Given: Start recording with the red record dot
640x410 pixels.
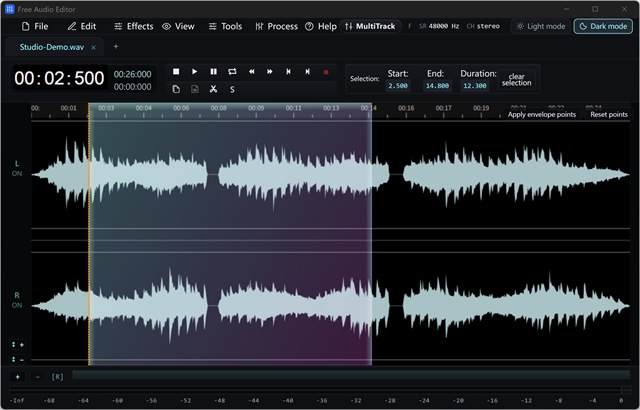Looking at the screenshot, I should [326, 72].
